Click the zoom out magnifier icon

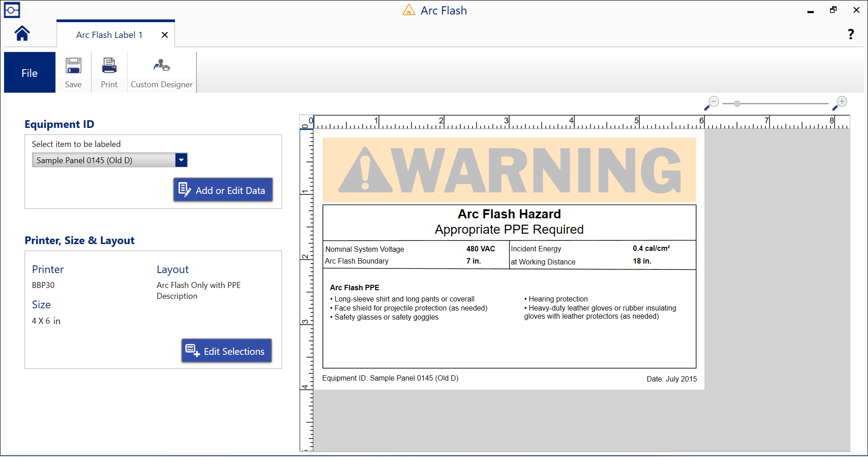coord(712,103)
